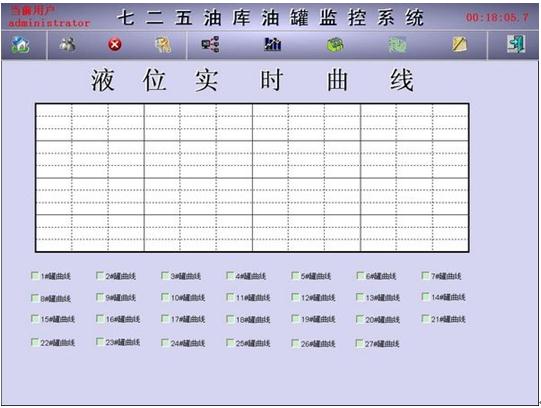Check the 27# tank curve box
541x408 pixels.
[360, 343]
